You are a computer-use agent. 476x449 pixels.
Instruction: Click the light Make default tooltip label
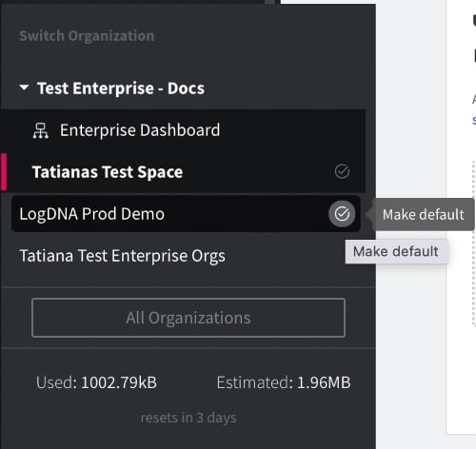pos(396,252)
